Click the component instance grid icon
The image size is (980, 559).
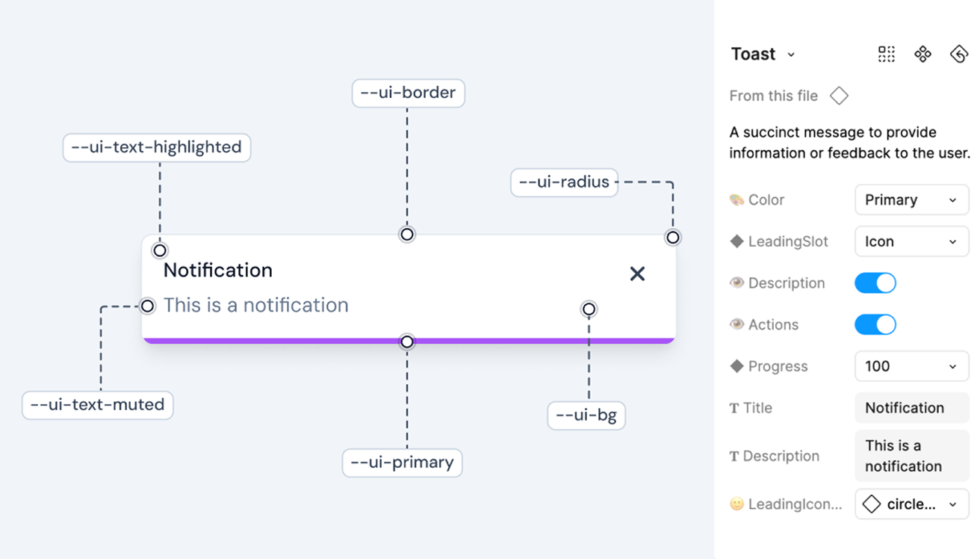coord(886,54)
